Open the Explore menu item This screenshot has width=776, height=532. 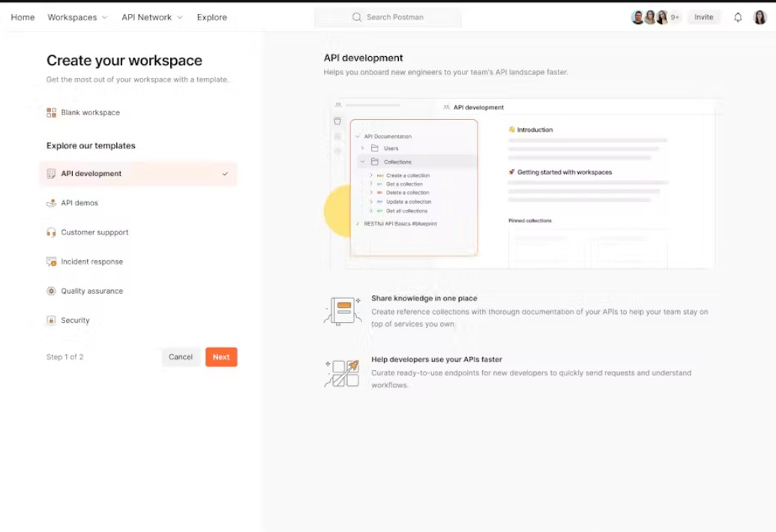coord(212,17)
